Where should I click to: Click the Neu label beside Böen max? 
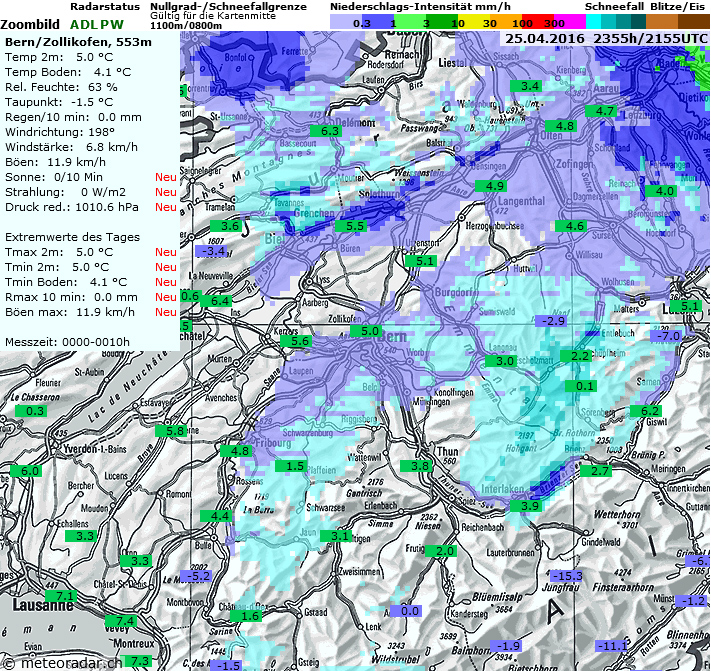[166, 312]
